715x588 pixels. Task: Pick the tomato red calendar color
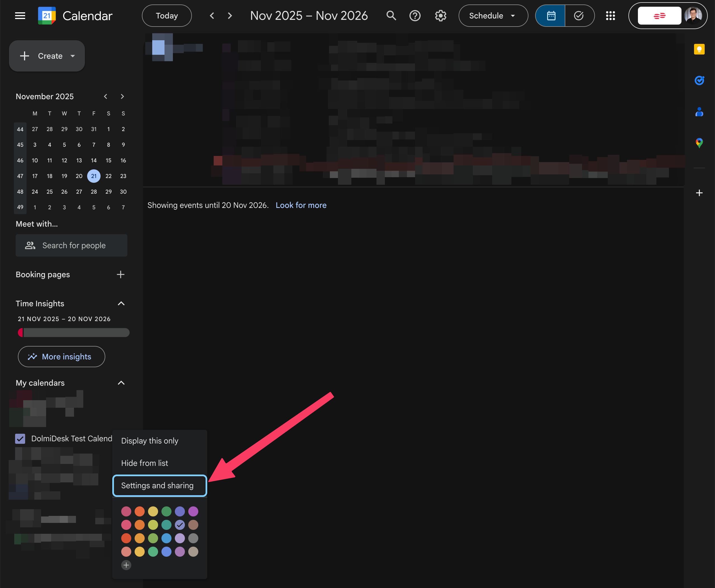tap(126, 538)
